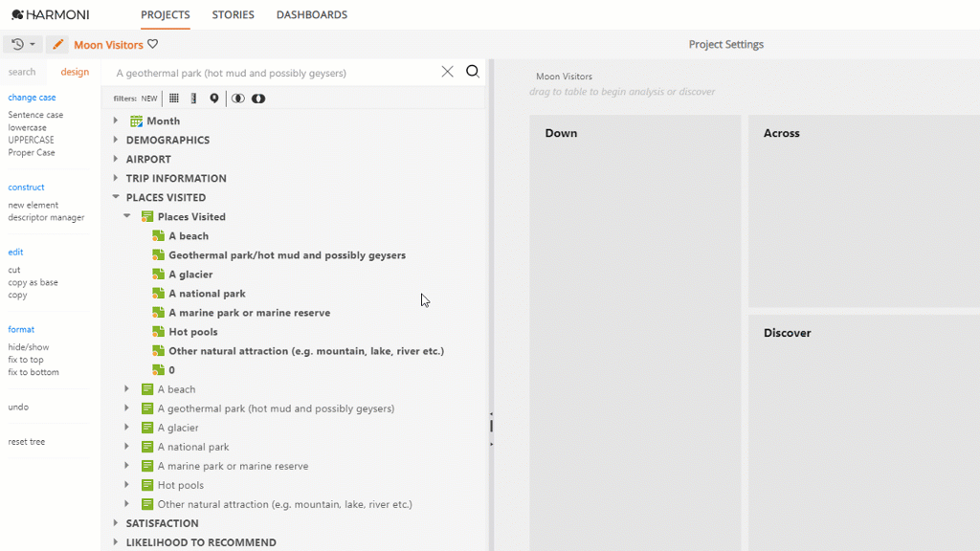Viewport: 980px width, 551px height.
Task: Click fix to bottom
Action: pyautogui.click(x=33, y=372)
